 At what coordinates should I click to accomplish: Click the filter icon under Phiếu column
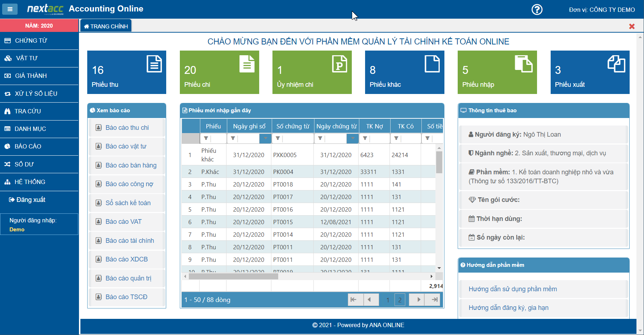point(206,138)
